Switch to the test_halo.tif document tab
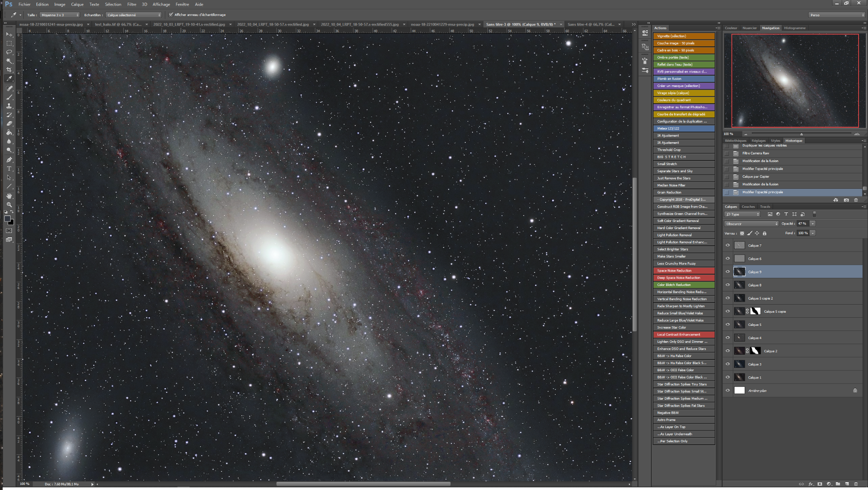Viewport: 868px width, 490px height. pos(118,25)
